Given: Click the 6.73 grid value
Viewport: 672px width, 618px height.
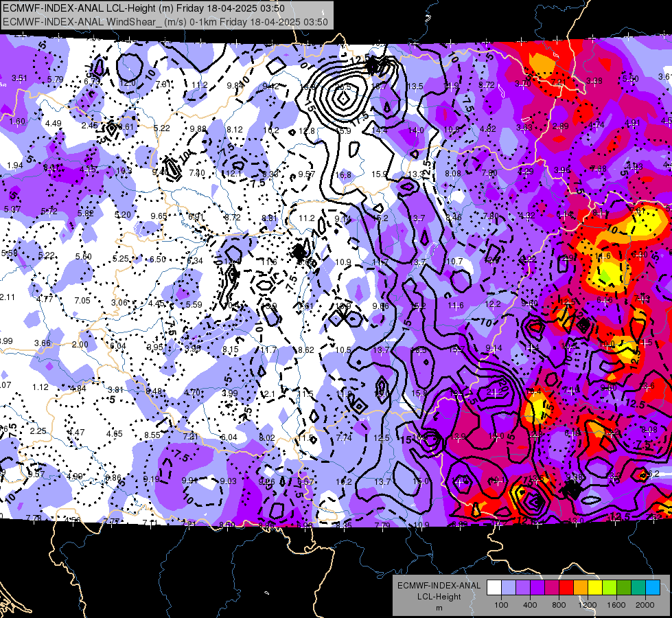Looking at the screenshot, I should pos(92,81).
